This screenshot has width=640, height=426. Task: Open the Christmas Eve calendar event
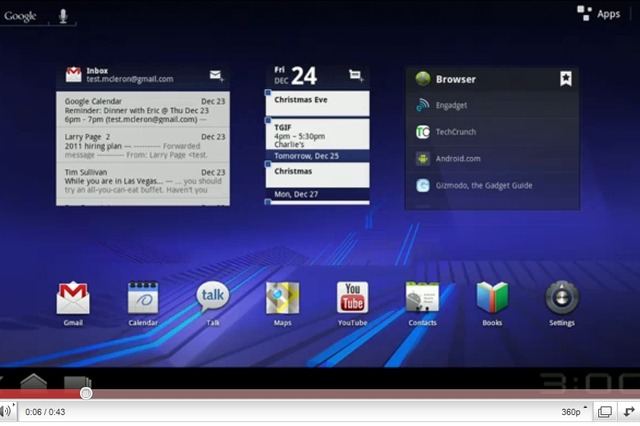318,103
